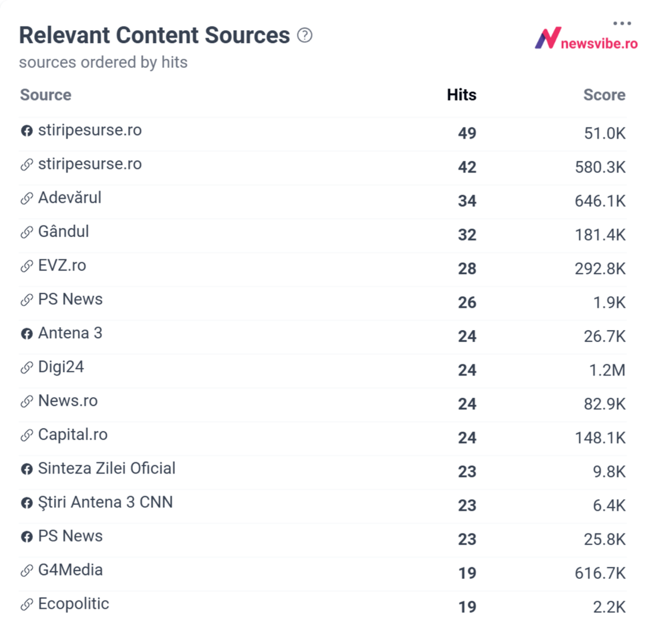Sort table by Hits column header
The height and width of the screenshot is (644, 648).
click(x=461, y=95)
